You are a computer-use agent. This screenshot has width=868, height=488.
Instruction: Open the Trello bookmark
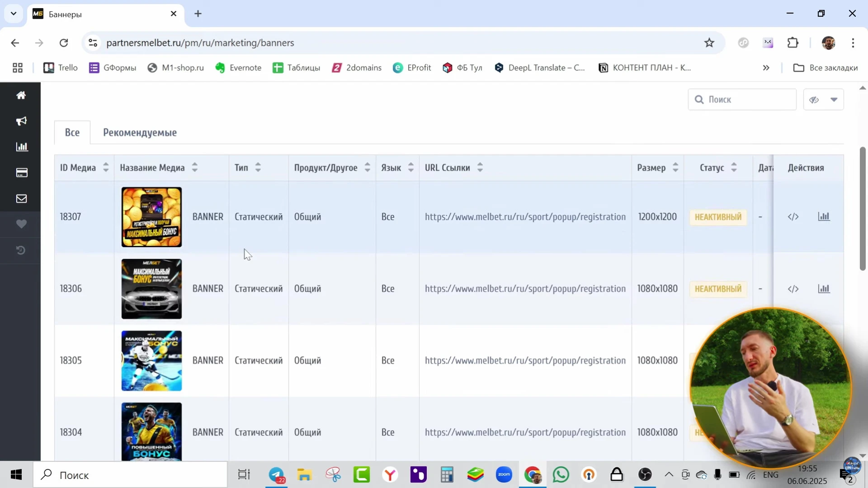click(61, 68)
